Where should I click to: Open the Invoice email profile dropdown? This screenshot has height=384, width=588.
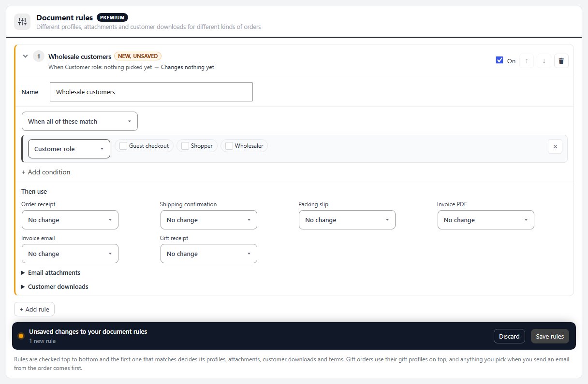pyautogui.click(x=70, y=254)
